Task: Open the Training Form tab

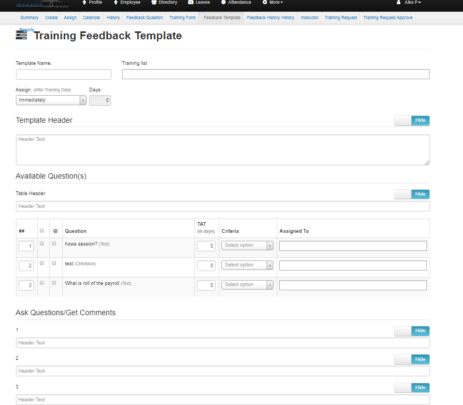Action: point(182,18)
